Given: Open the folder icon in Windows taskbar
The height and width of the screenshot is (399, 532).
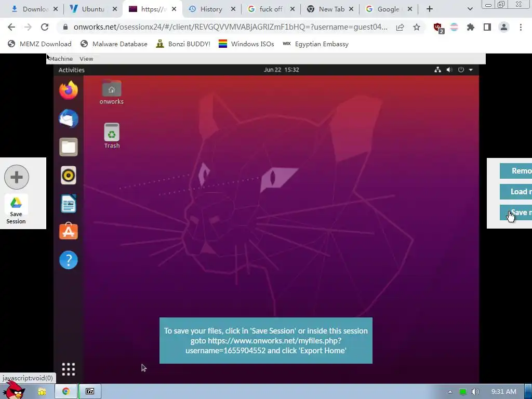Looking at the screenshot, I should (x=42, y=392).
